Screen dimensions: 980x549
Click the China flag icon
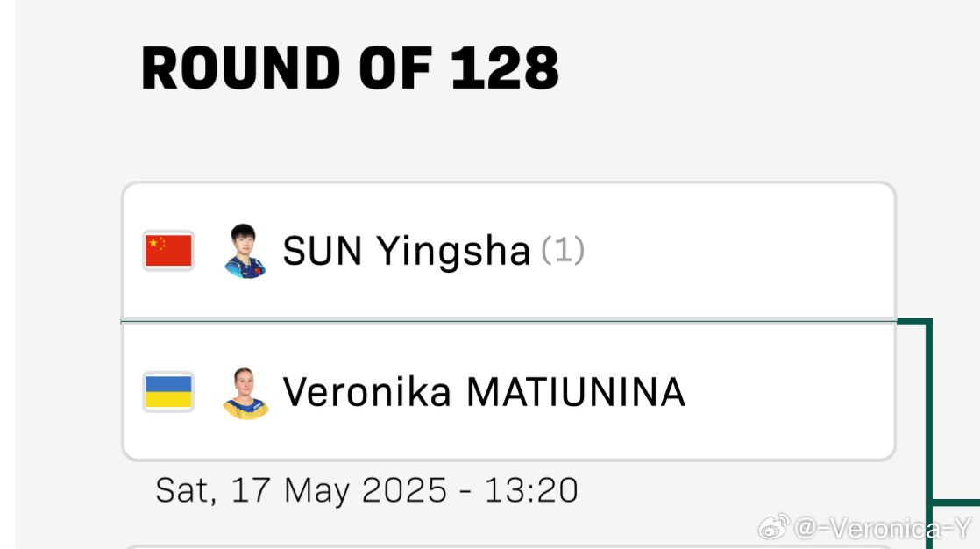[168, 251]
